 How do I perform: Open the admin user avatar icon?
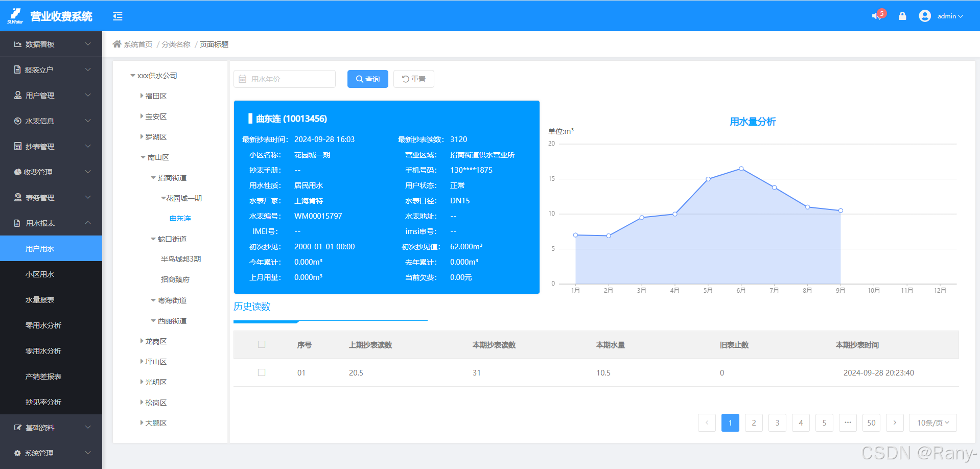point(925,16)
